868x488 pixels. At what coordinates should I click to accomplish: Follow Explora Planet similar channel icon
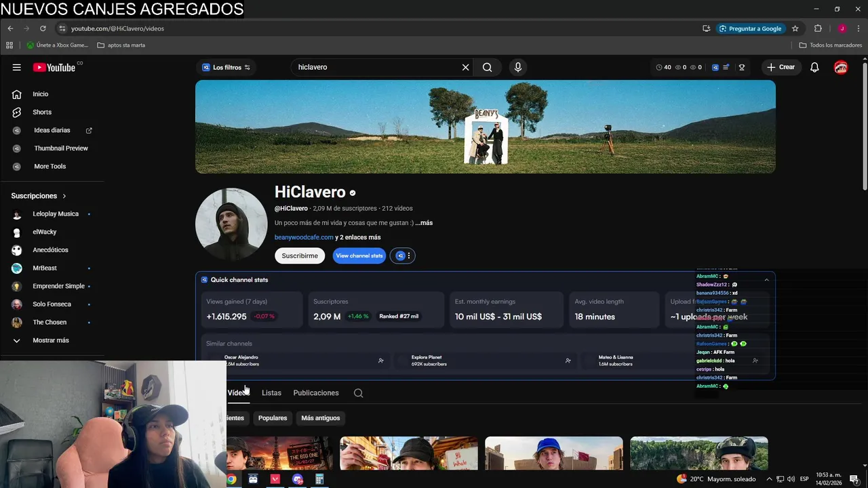pos(568,361)
